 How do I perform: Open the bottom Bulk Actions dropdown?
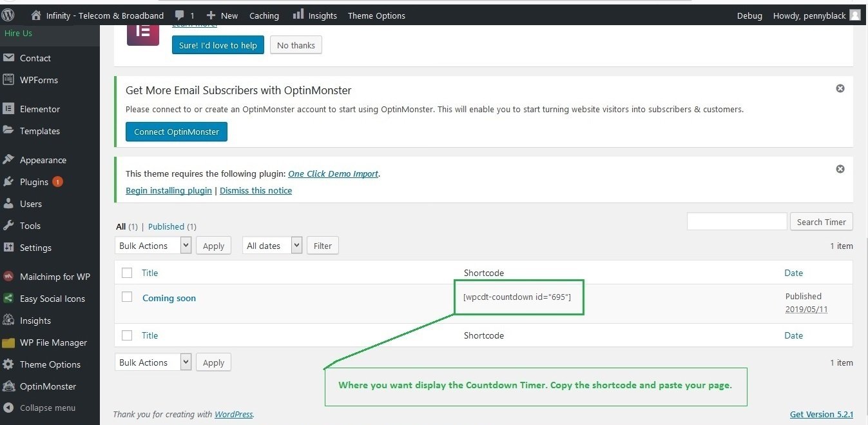153,362
